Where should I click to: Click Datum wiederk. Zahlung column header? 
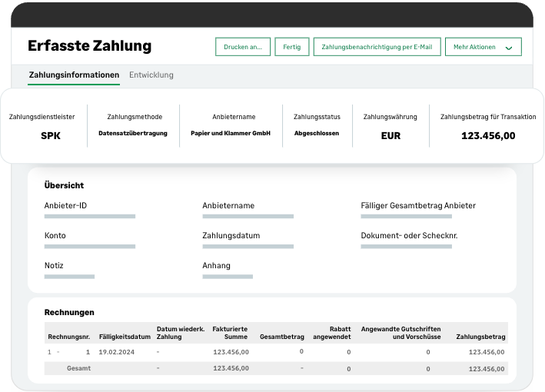(x=181, y=333)
